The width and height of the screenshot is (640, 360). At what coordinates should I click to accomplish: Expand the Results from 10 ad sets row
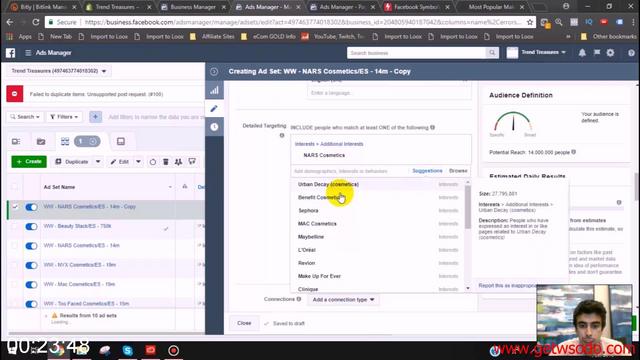pos(46,316)
